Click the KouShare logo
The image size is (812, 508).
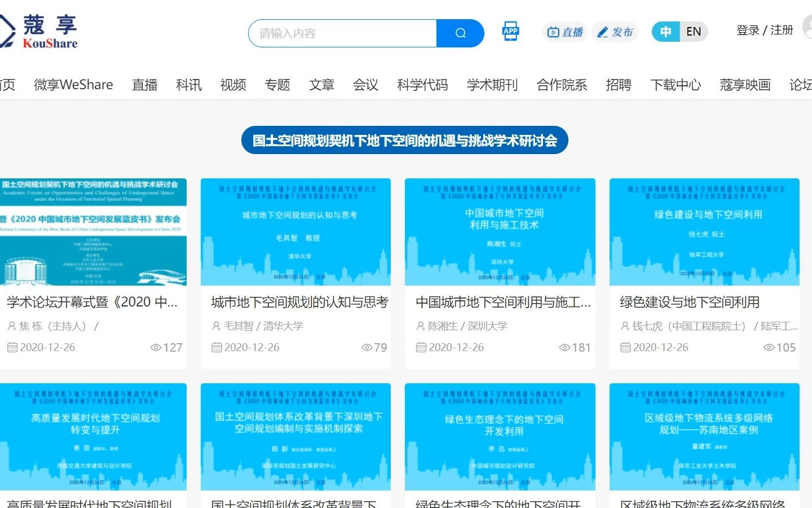click(x=38, y=32)
